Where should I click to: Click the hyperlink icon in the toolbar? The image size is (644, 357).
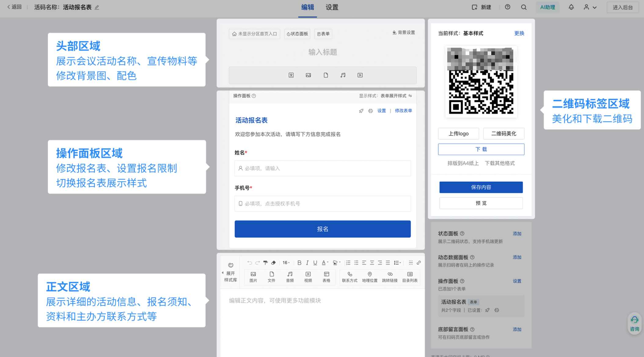[x=419, y=263]
